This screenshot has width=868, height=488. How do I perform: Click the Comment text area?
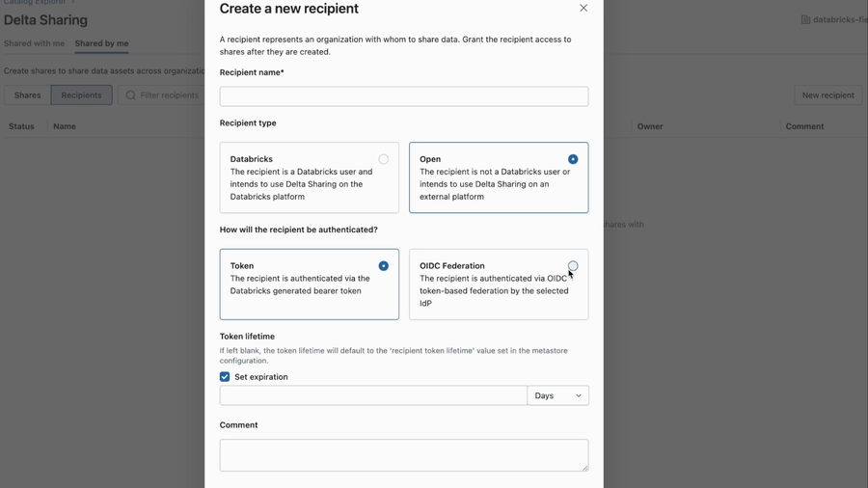(403, 455)
